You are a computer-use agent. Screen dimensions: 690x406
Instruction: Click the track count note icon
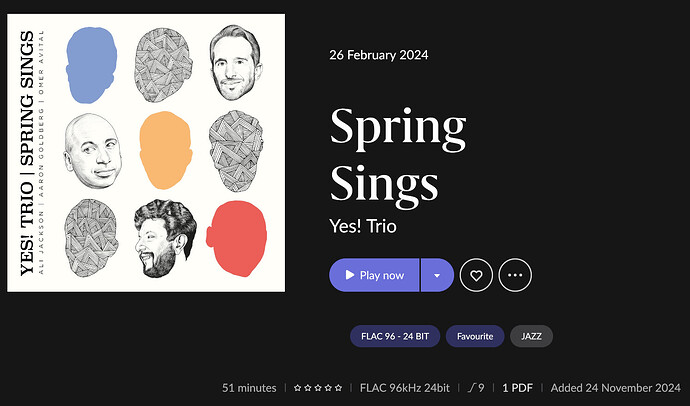[x=472, y=387]
